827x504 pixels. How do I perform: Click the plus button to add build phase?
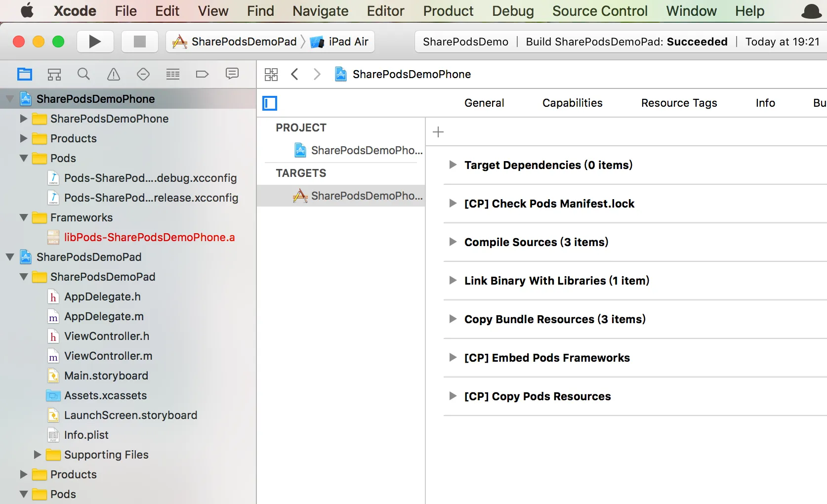438,132
